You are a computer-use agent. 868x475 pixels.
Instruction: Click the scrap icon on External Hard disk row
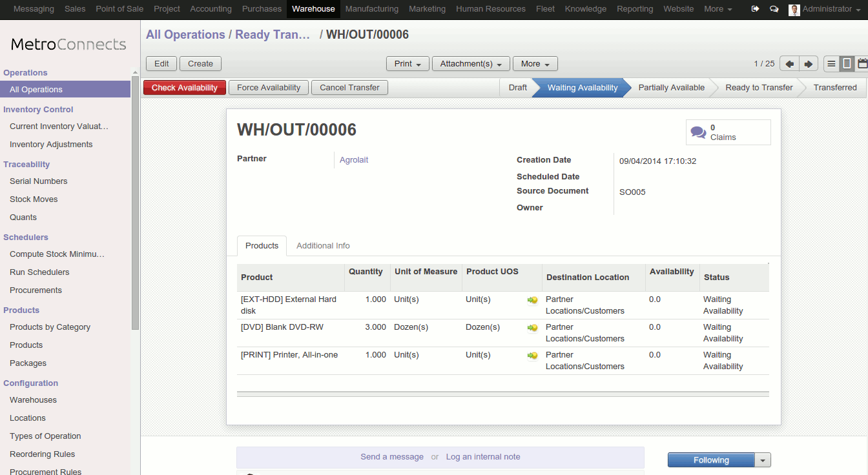point(533,300)
